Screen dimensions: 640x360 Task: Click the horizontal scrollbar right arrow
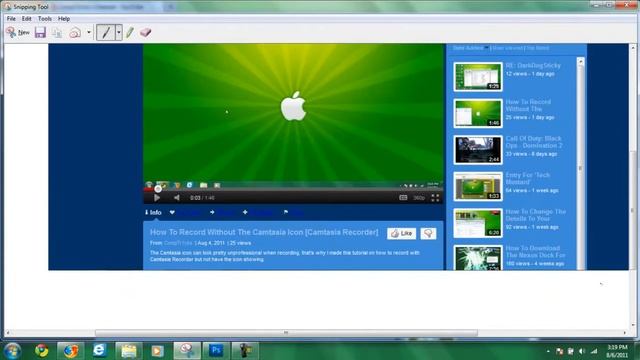625,333
